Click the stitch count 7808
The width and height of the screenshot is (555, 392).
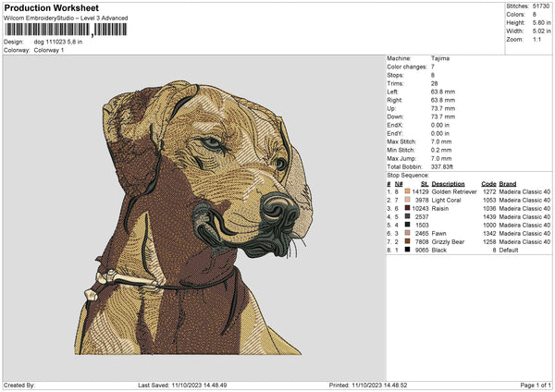pos(422,241)
